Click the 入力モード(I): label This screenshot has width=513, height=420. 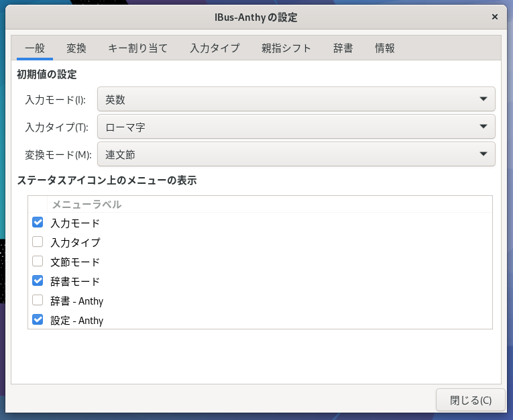[x=55, y=99]
